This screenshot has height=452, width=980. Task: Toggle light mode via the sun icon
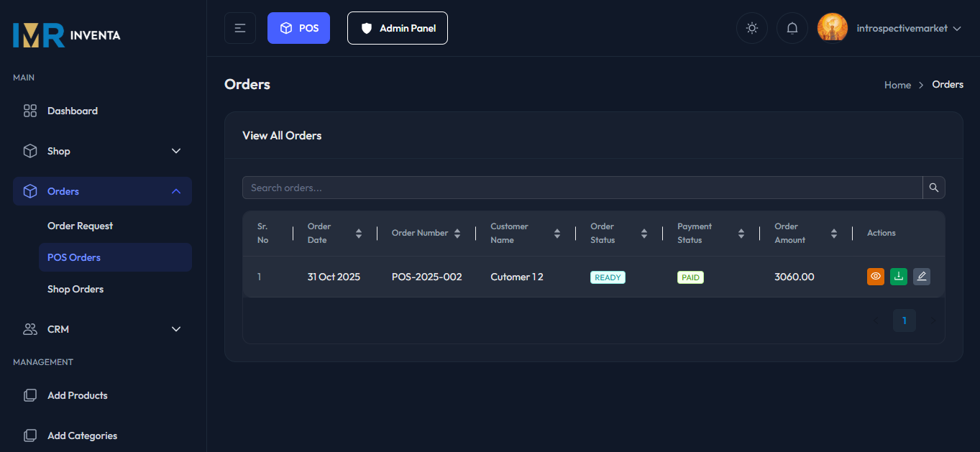click(x=751, y=27)
